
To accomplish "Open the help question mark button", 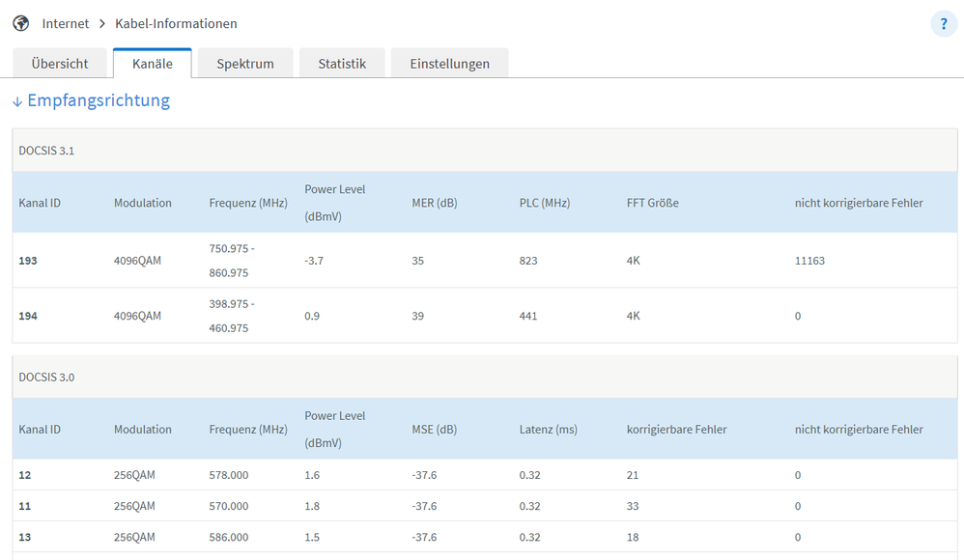I will click(x=944, y=24).
